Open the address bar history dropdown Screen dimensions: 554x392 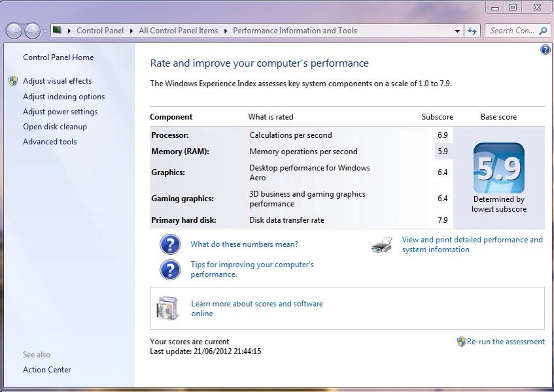coord(457,31)
